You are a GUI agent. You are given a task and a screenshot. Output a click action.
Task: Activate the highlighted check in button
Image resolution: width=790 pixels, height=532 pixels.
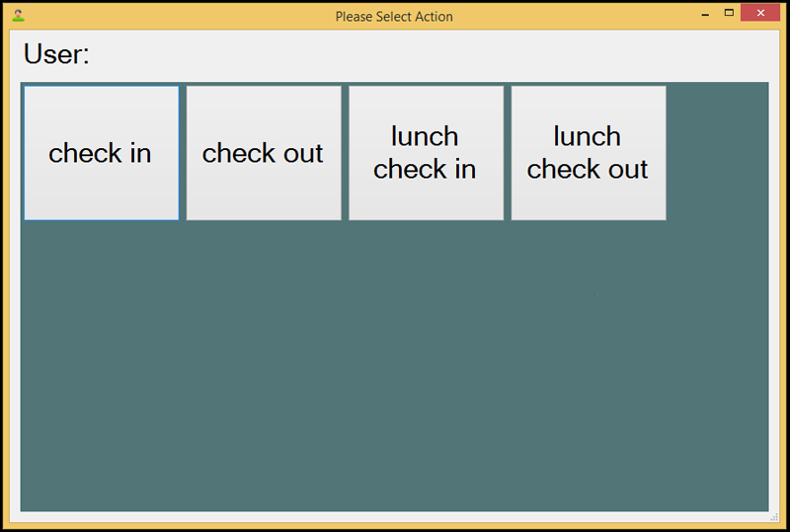(102, 153)
